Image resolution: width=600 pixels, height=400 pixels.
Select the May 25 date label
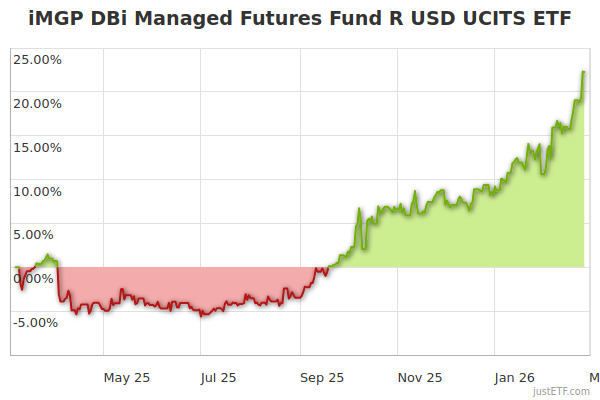(127, 377)
